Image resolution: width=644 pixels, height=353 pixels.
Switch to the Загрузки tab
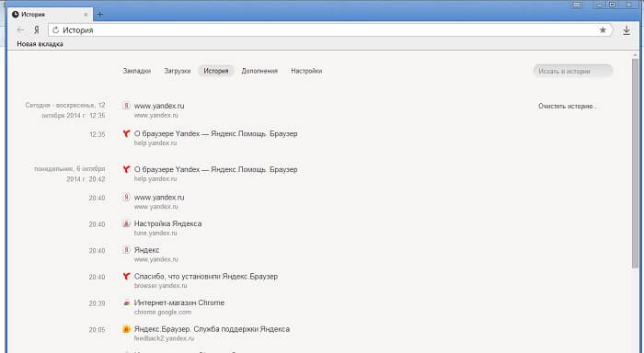(177, 71)
